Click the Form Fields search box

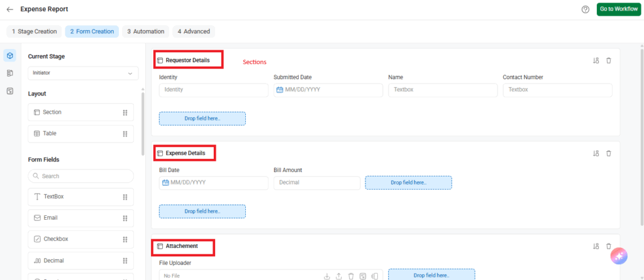(80, 176)
